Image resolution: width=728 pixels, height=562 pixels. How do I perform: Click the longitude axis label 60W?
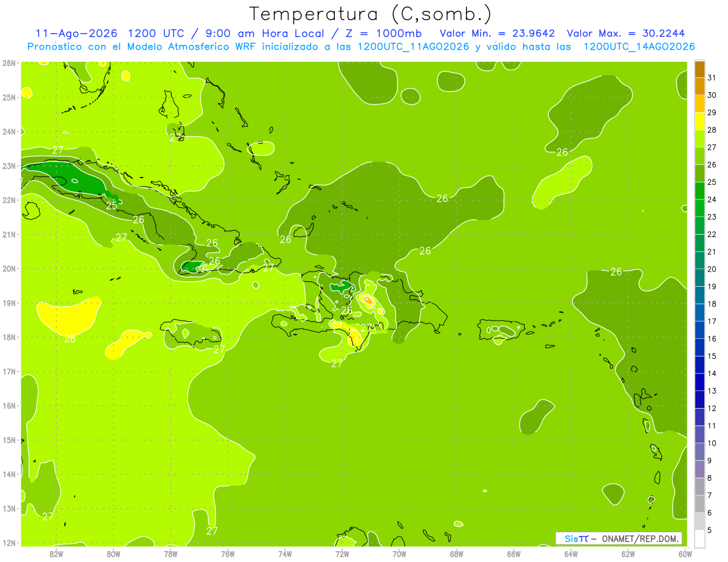click(x=686, y=554)
